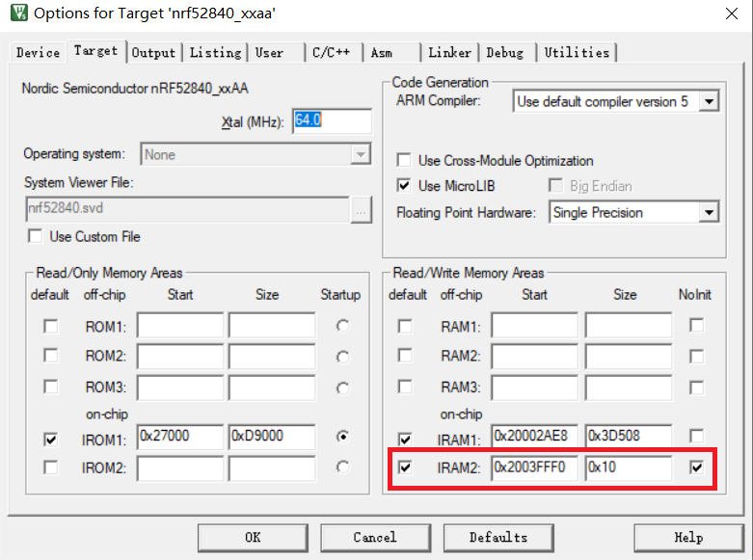Toggle the IRAM2 NoInit checkbox
Viewport: 753px width, 560px height.
point(696,467)
